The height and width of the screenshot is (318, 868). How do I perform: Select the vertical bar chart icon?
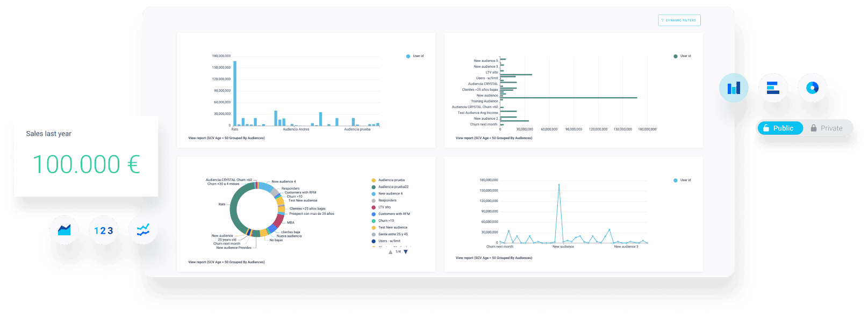pyautogui.click(x=734, y=88)
